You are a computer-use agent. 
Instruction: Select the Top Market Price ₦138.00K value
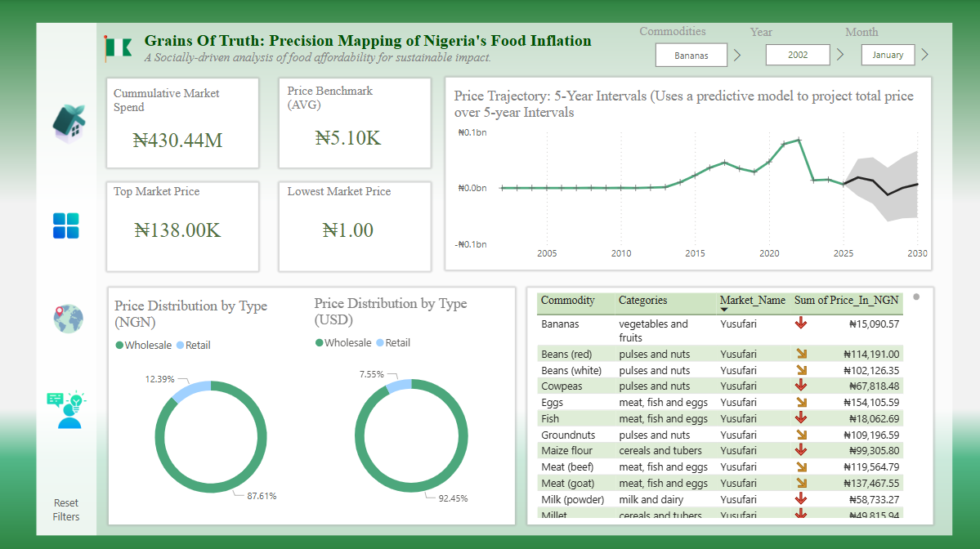[177, 230]
